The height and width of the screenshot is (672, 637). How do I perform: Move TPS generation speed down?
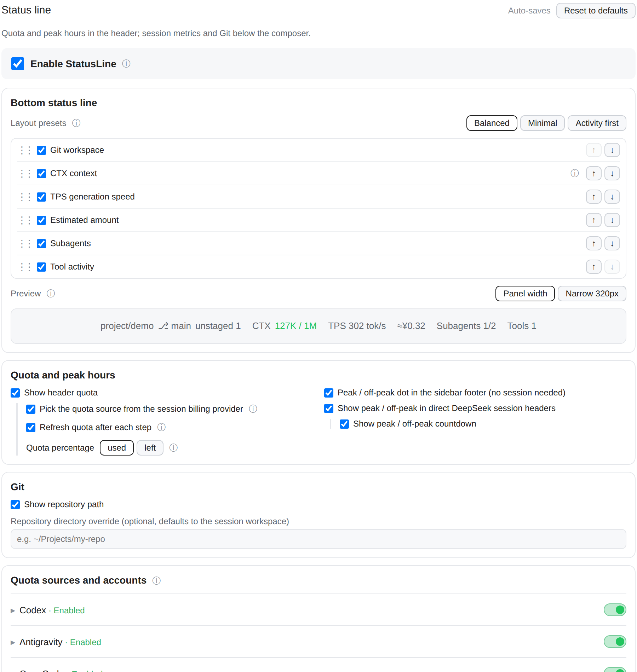(612, 197)
